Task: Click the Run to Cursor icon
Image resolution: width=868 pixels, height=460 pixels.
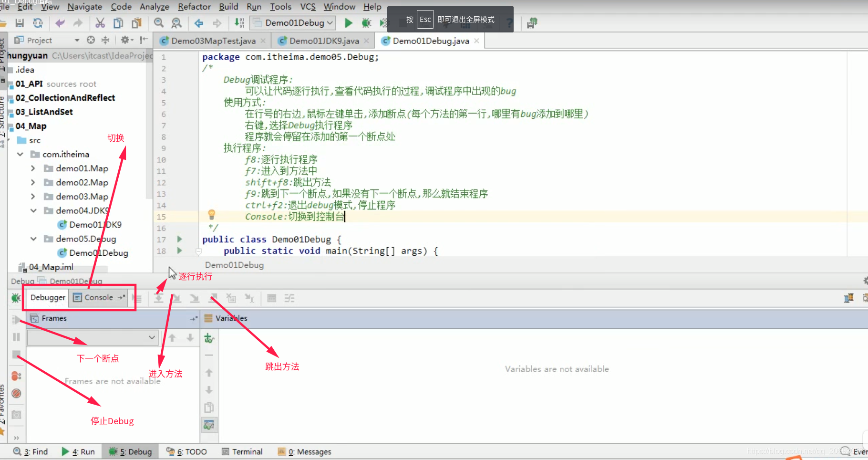Action: pyautogui.click(x=249, y=299)
